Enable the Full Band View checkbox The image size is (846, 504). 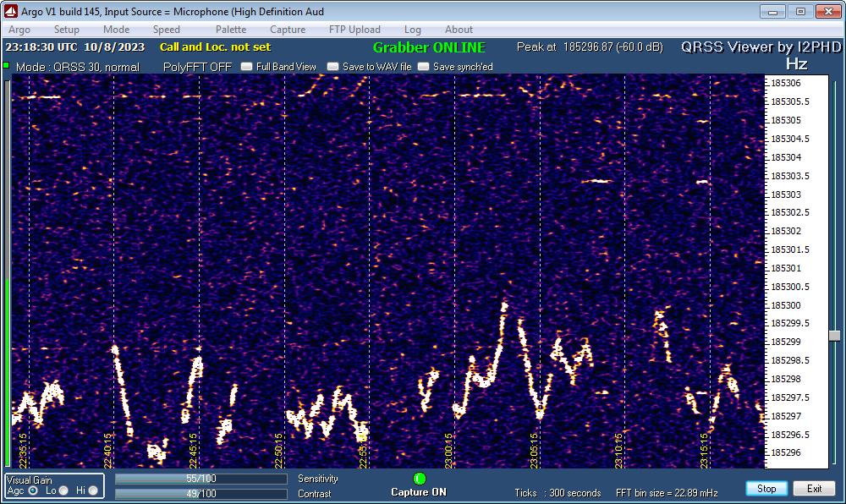[246, 67]
